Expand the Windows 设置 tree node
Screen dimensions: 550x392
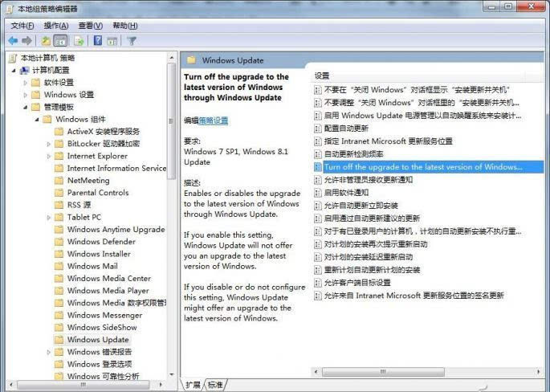coord(25,95)
